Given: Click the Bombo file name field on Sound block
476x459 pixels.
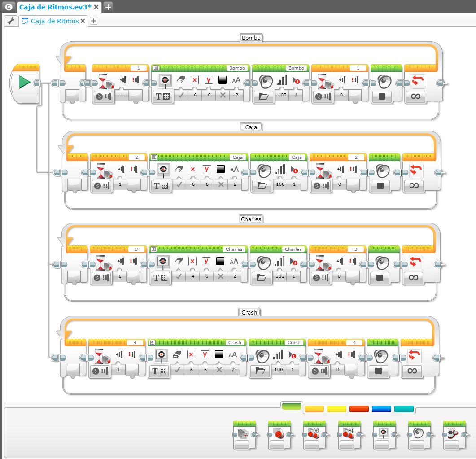Looking at the screenshot, I should pyautogui.click(x=296, y=68).
